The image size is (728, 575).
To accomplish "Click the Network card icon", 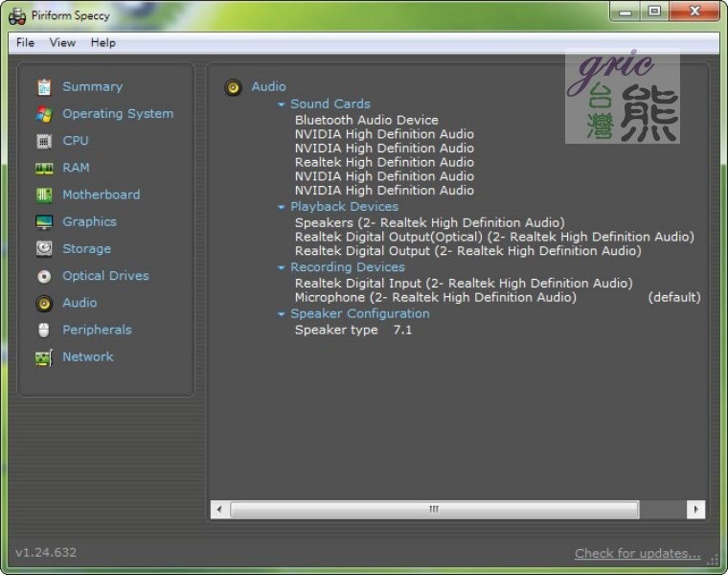I will (x=44, y=357).
